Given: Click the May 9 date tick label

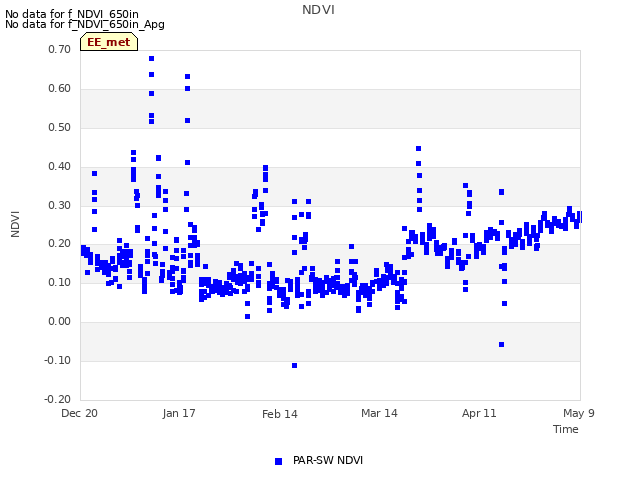Looking at the screenshot, I should pos(579,413).
